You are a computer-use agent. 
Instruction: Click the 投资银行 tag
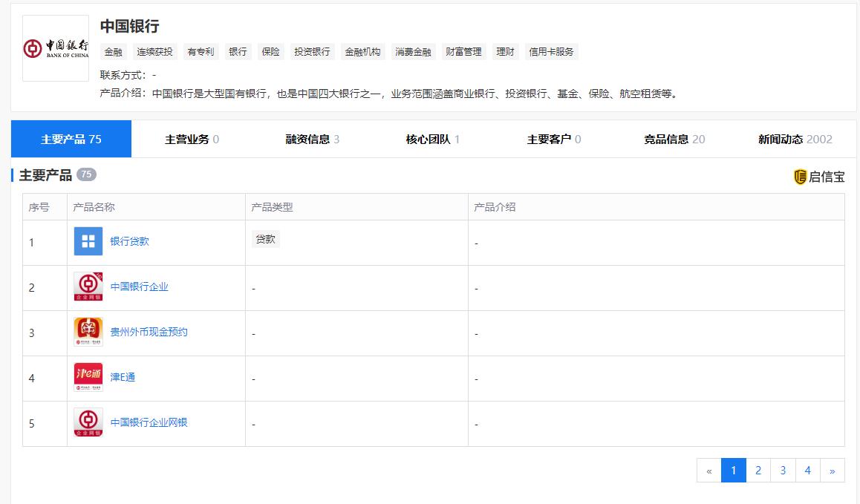point(312,51)
